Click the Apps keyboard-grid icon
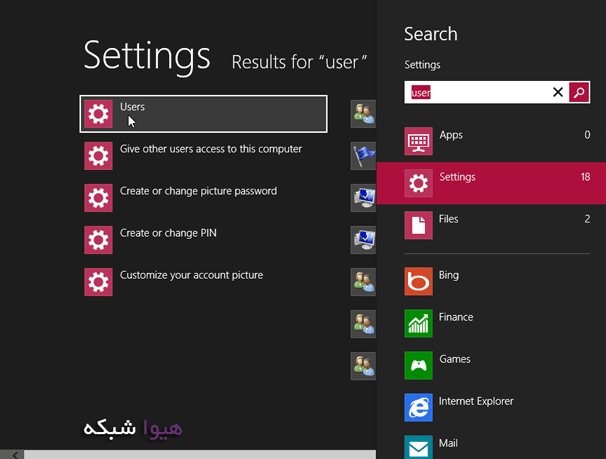This screenshot has width=606, height=459. tap(418, 141)
